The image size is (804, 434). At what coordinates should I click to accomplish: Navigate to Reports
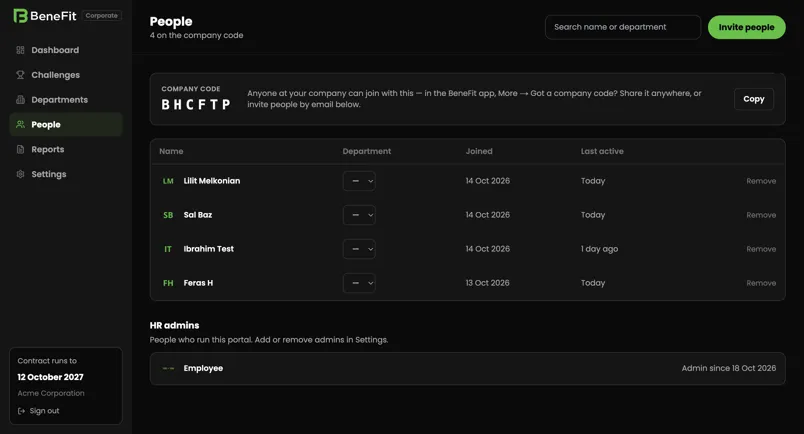click(x=66, y=149)
